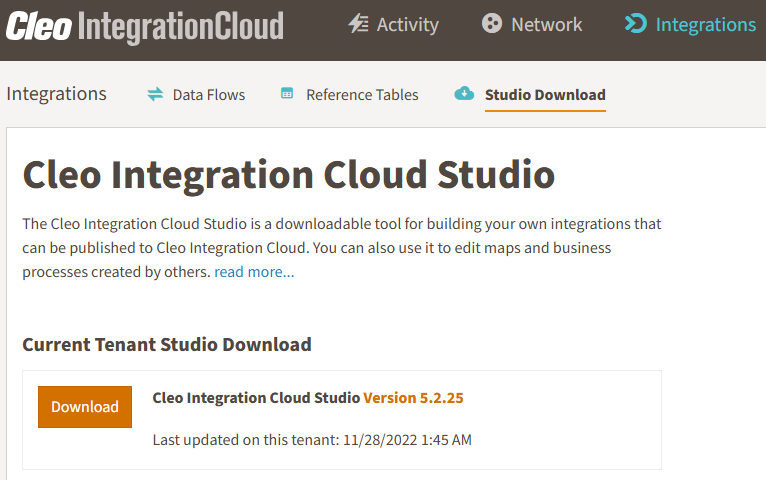The image size is (766, 480).
Task: Follow the read more link
Action: click(x=254, y=271)
